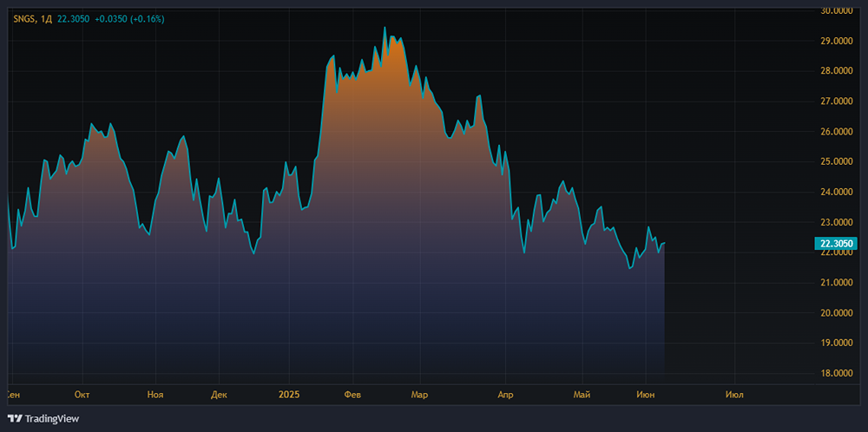Select the Фев label on time axis
The width and height of the screenshot is (868, 432).
click(352, 394)
